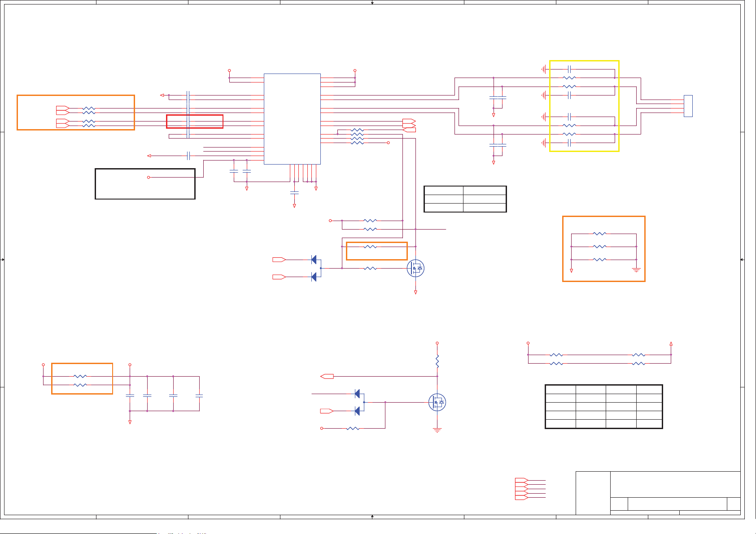Select the top diode feeding the upper MOSFET gate
The width and height of the screenshot is (756, 534).
click(314, 260)
